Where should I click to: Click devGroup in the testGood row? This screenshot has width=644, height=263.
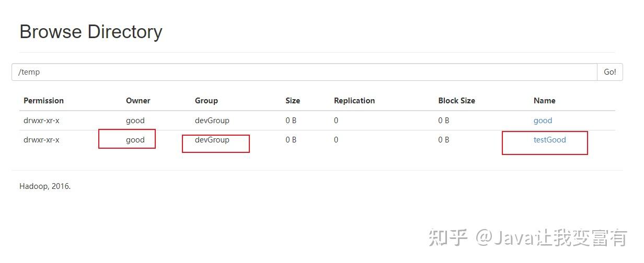coord(212,140)
